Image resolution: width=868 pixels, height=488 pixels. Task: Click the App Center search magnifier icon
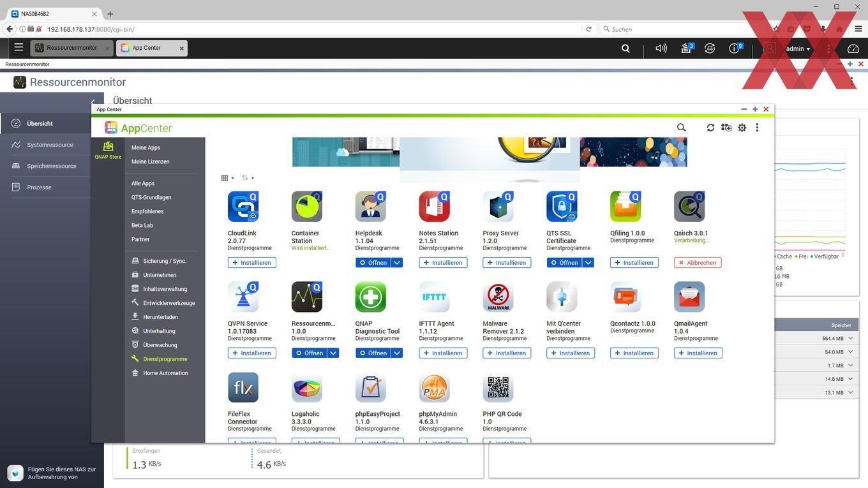pos(682,128)
